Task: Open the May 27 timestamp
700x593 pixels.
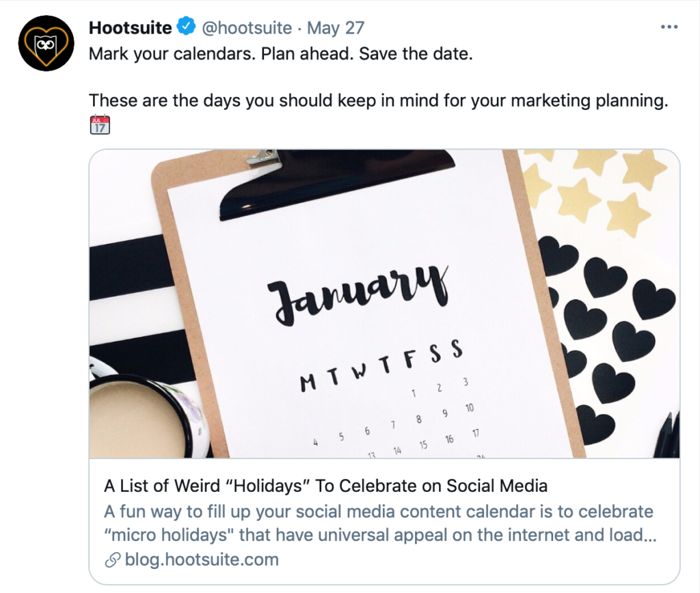Action: click(336, 28)
